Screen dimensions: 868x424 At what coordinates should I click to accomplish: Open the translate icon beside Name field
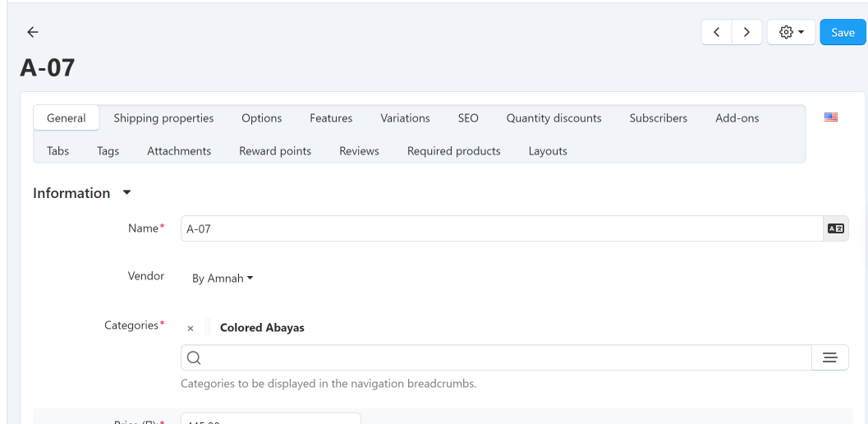point(836,228)
